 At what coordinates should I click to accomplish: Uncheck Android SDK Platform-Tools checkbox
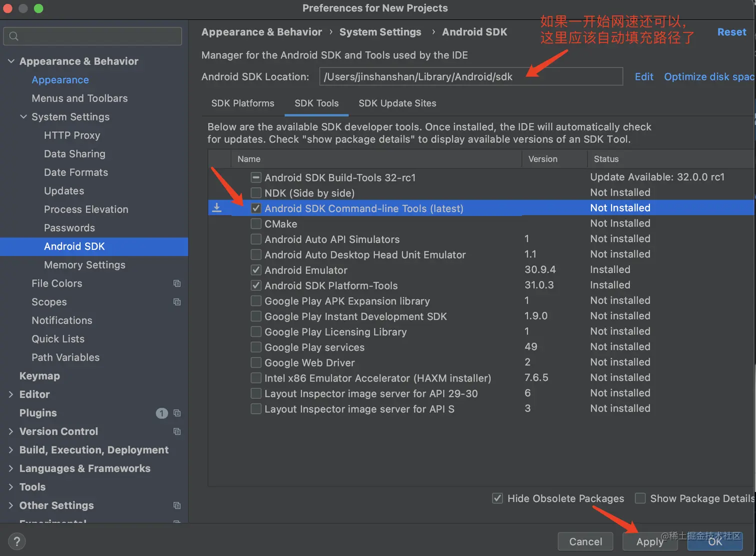256,285
